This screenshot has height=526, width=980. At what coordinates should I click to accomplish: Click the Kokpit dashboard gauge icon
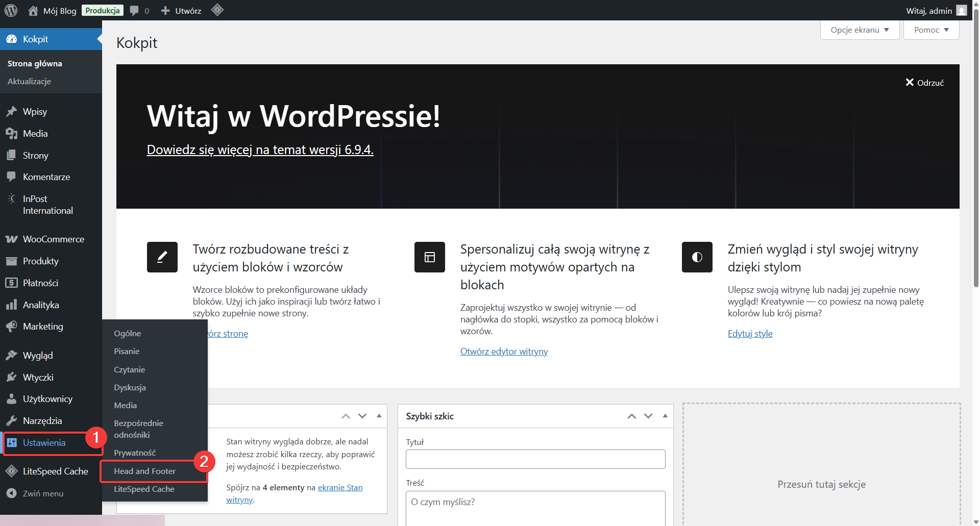point(11,39)
